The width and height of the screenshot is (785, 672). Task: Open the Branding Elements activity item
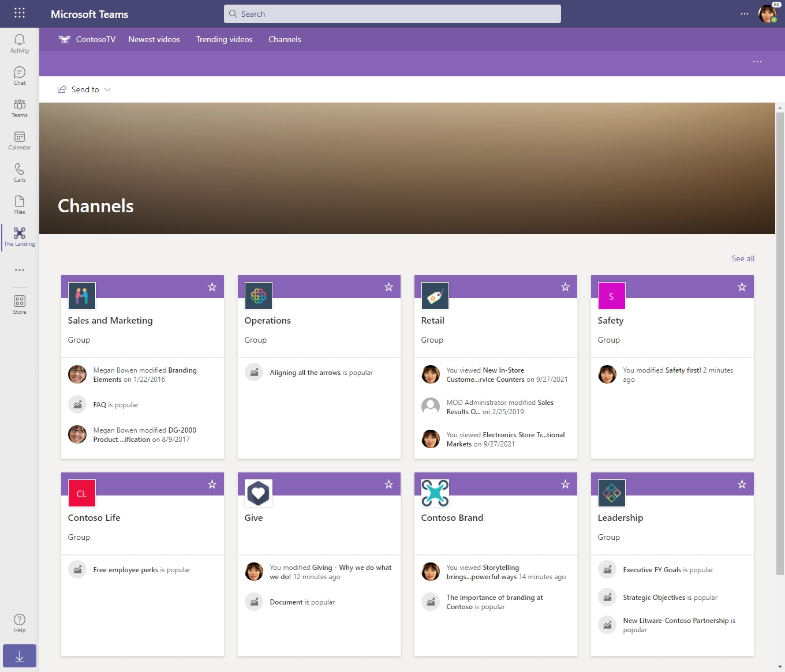(145, 375)
